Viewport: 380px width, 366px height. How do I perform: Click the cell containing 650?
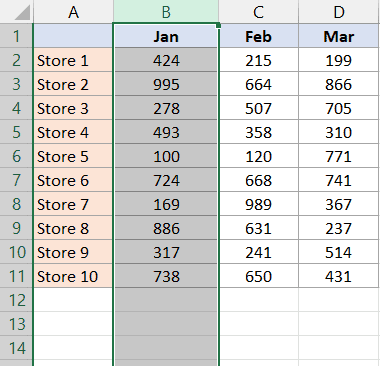tap(259, 276)
